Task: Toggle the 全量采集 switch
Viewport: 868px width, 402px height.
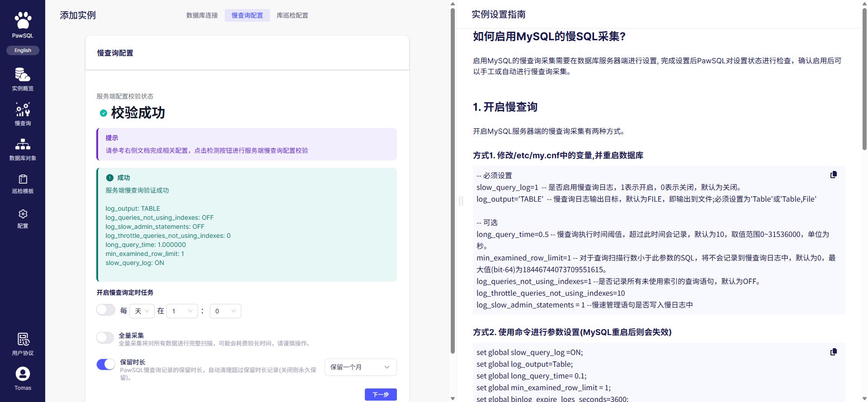Action: point(105,338)
